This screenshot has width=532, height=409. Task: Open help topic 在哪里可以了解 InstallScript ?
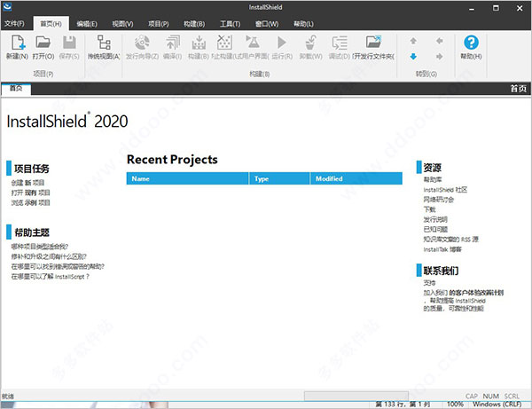point(51,276)
